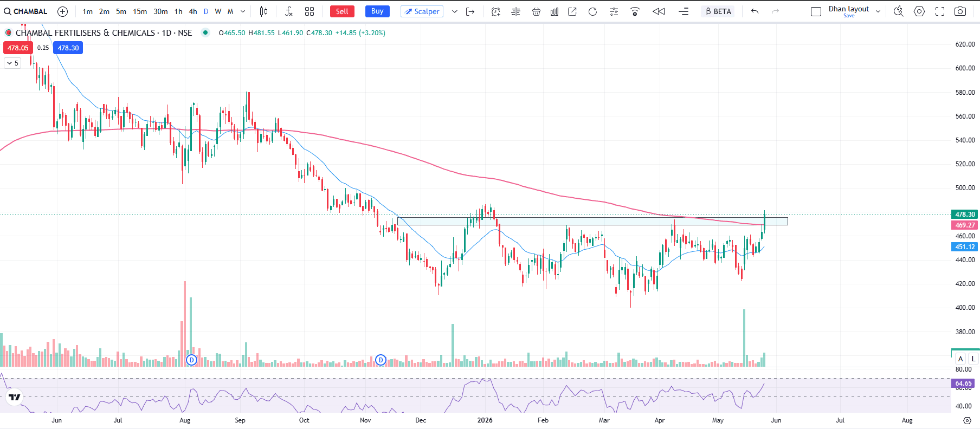The height and width of the screenshot is (429, 980).
Task: Expand the Dhan layout dropdown arrow
Action: click(878, 11)
